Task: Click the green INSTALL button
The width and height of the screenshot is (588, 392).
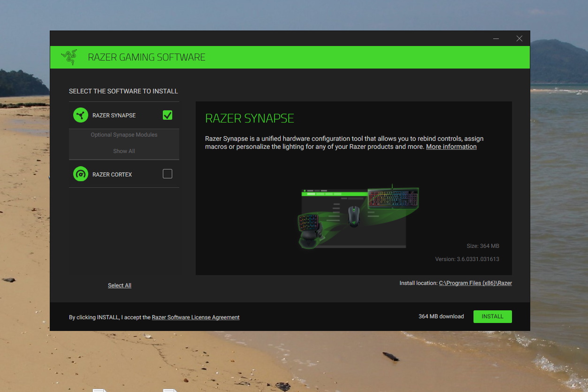Action: pos(493,316)
